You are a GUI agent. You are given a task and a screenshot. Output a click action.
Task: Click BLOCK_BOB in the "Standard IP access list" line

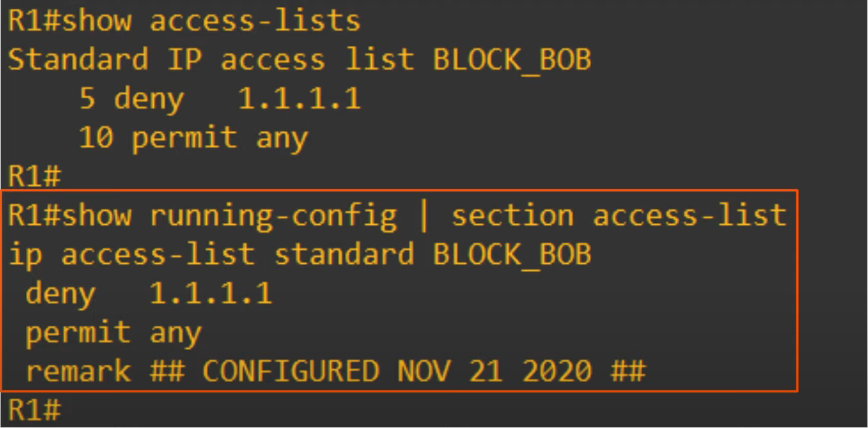[x=512, y=60]
